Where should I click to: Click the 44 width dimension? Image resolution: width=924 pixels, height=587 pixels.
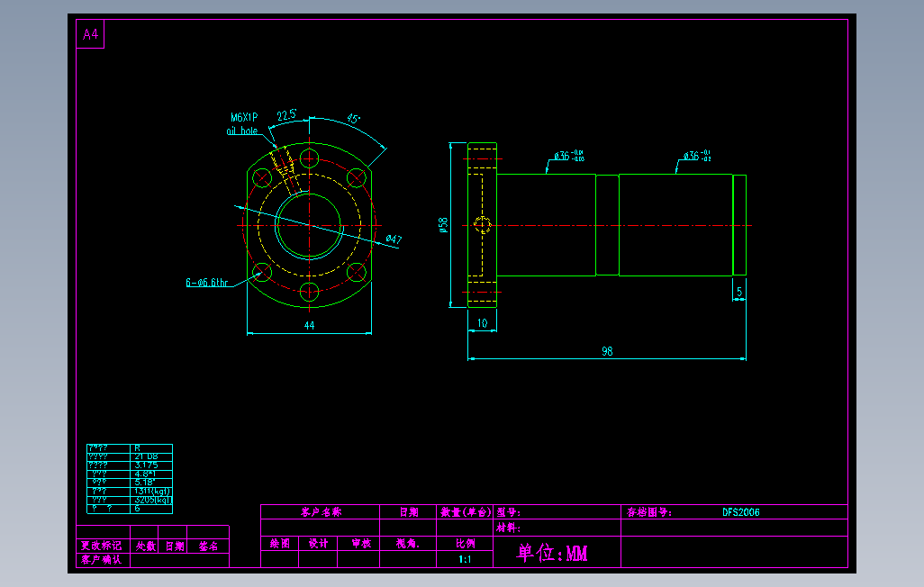coord(310,325)
